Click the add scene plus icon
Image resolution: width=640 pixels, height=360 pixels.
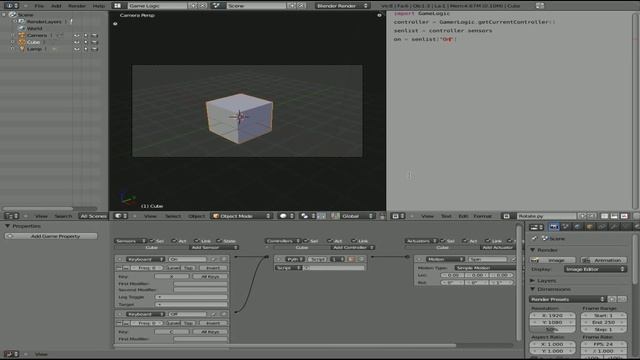click(x=291, y=6)
